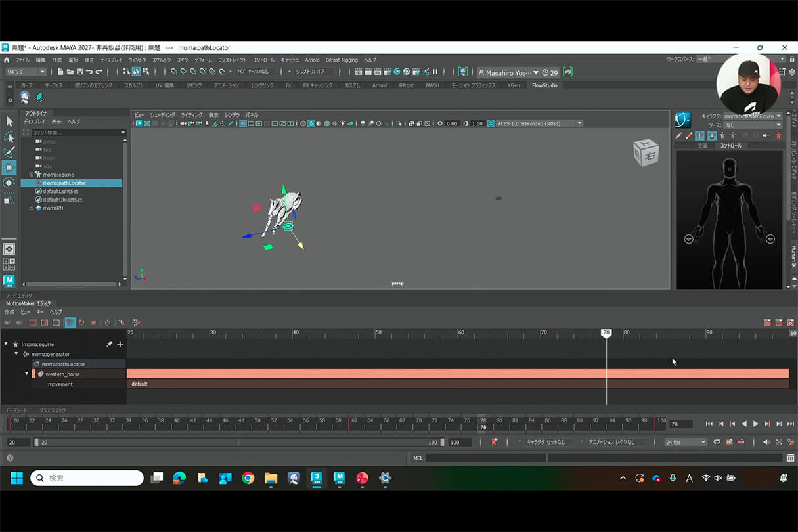
Task: Pick the Lasso select tool
Action: 9,137
